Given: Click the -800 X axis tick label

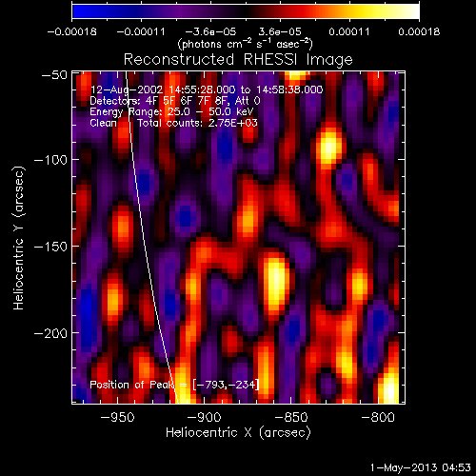Looking at the screenshot, I should coord(378,417).
